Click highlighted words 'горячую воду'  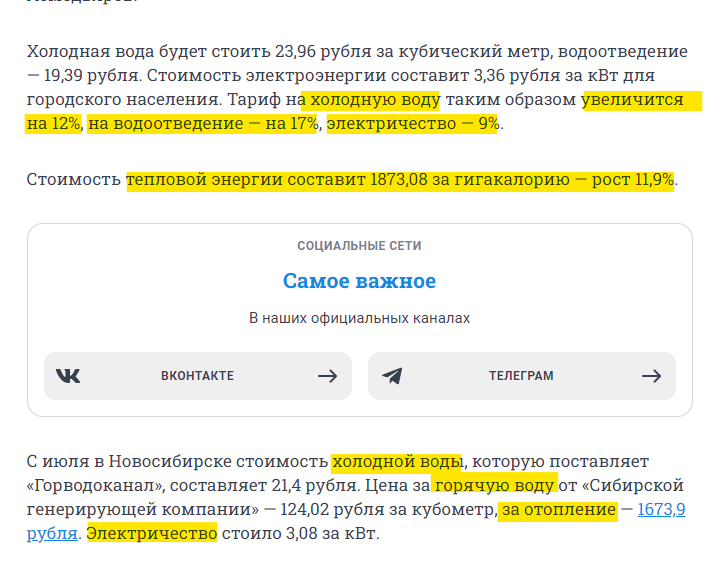[x=494, y=486]
